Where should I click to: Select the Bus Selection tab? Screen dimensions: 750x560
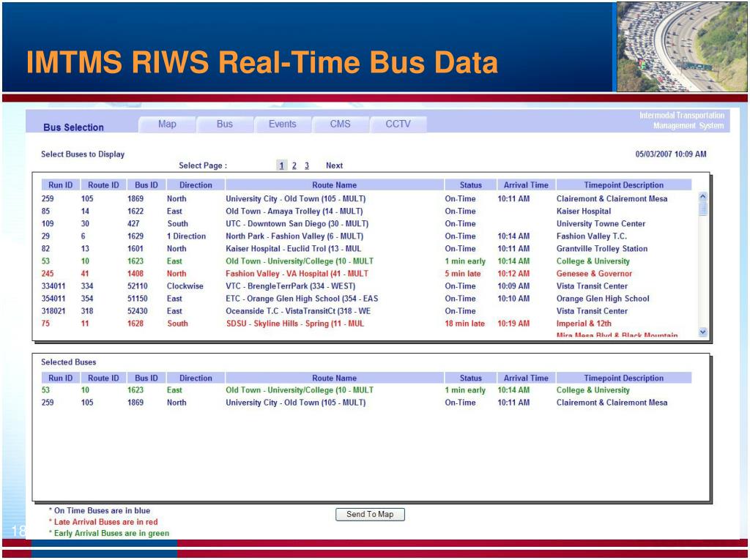point(74,127)
